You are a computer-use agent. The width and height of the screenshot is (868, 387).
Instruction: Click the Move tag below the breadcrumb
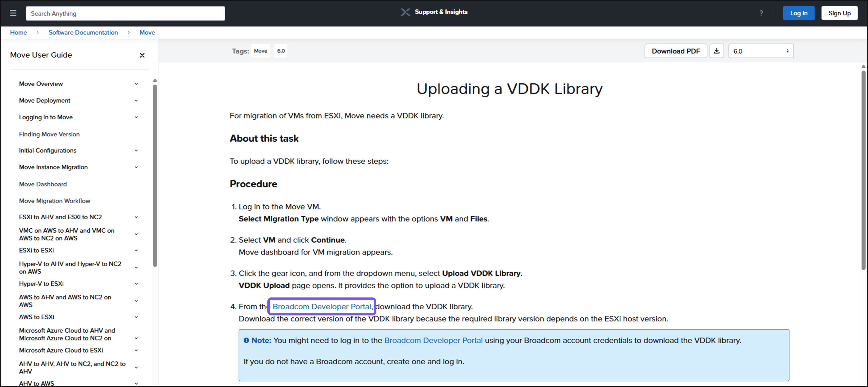[260, 51]
